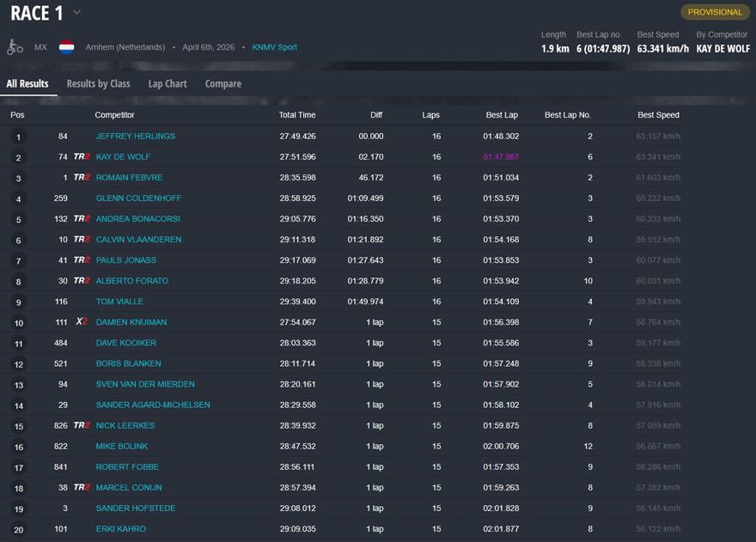This screenshot has height=542, width=756.
Task: Open the Results by Class tab
Action: click(x=98, y=83)
